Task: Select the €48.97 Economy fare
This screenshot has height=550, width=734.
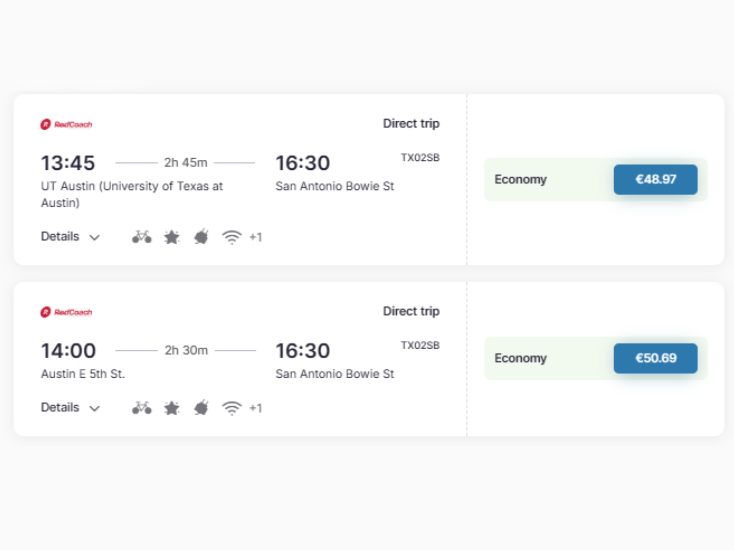Action: (655, 179)
